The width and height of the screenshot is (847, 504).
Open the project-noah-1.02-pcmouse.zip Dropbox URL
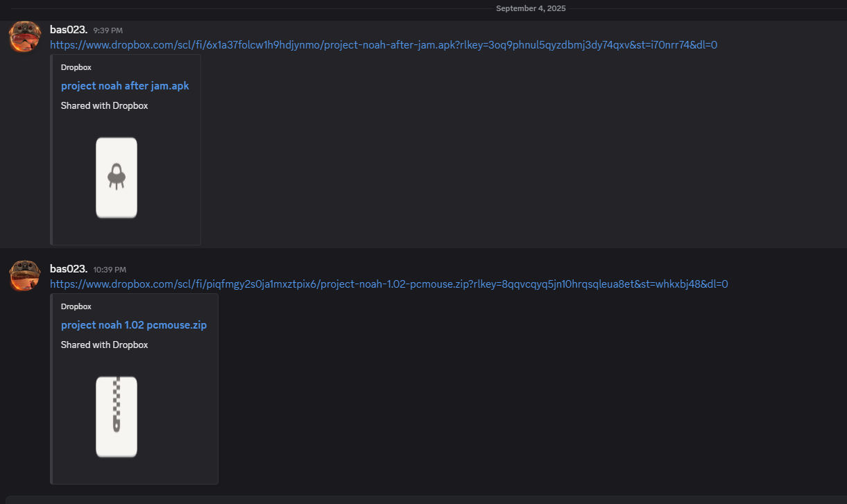pyautogui.click(x=389, y=284)
